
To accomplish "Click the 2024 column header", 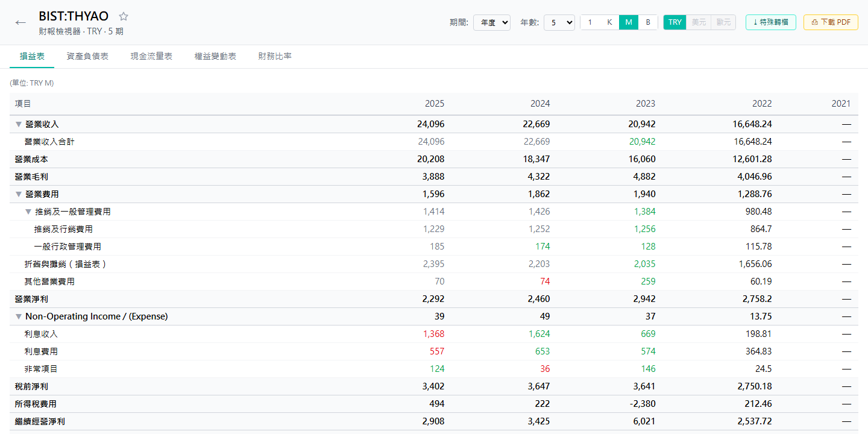I will [540, 104].
